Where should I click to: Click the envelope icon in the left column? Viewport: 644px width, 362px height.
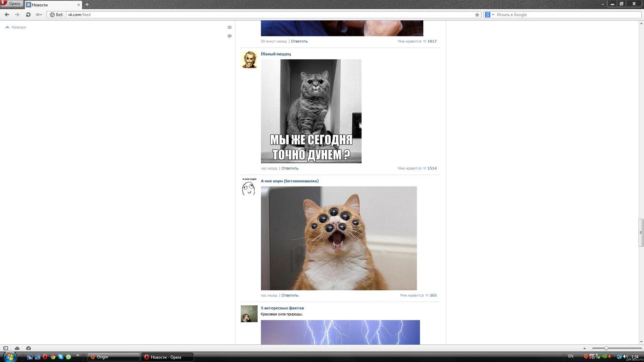[230, 27]
